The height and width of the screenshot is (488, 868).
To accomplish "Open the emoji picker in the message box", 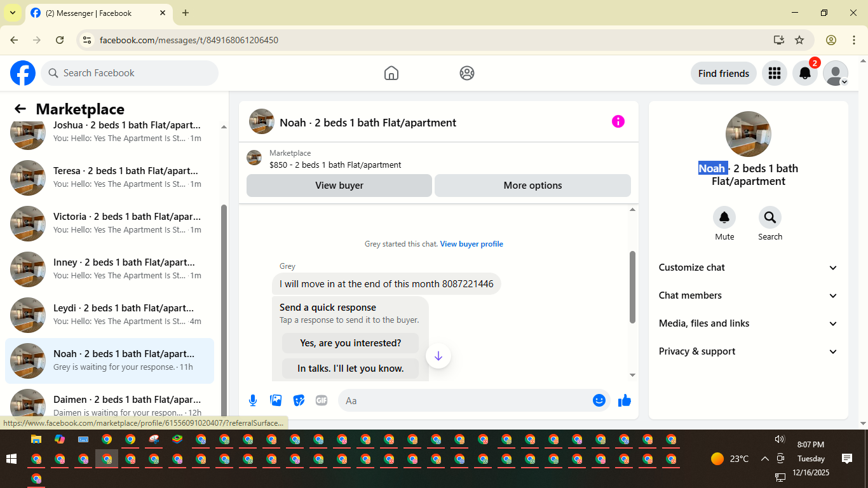I will pyautogui.click(x=599, y=400).
